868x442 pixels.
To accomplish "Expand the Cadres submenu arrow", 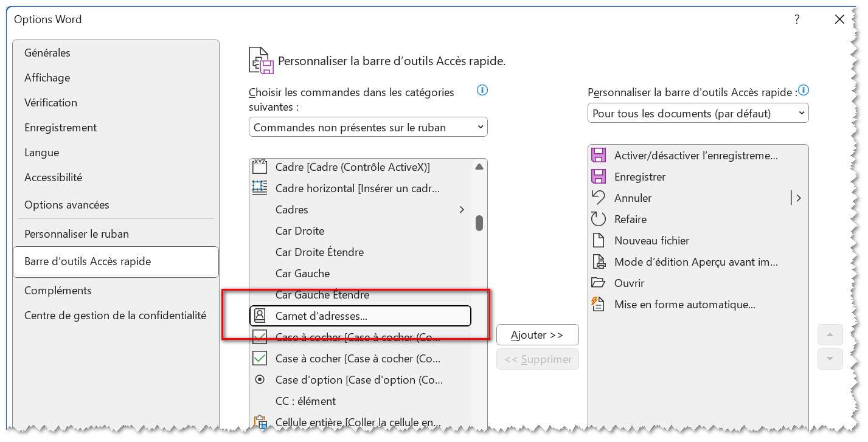I will pyautogui.click(x=462, y=210).
